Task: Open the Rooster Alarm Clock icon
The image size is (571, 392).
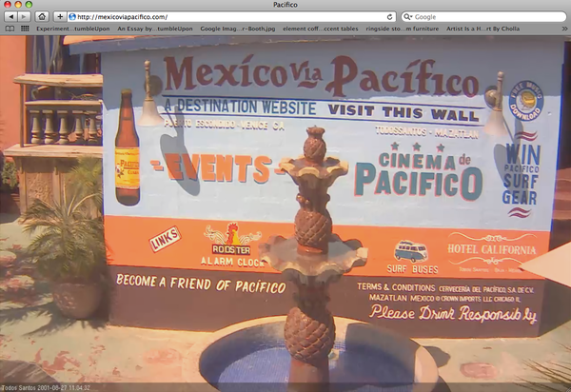Action: (x=232, y=245)
